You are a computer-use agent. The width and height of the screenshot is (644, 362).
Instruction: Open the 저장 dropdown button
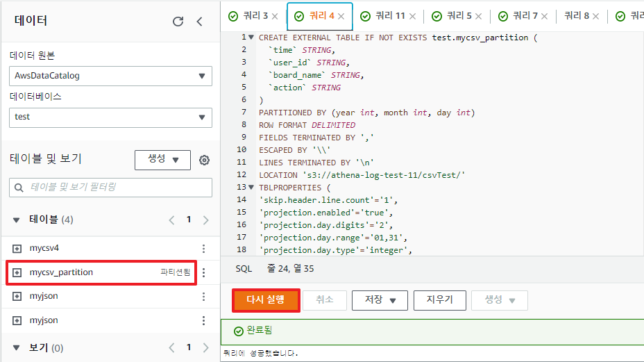(380, 300)
